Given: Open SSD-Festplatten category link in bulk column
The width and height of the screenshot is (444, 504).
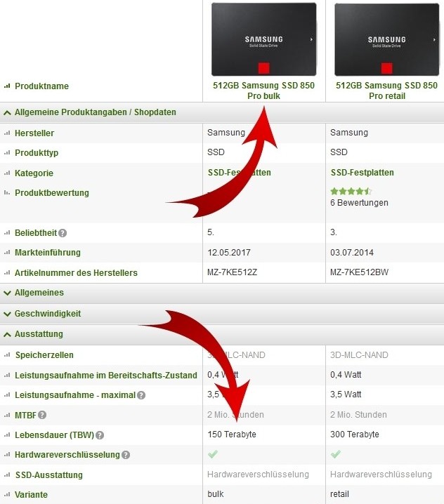Looking at the screenshot, I should pos(240,173).
